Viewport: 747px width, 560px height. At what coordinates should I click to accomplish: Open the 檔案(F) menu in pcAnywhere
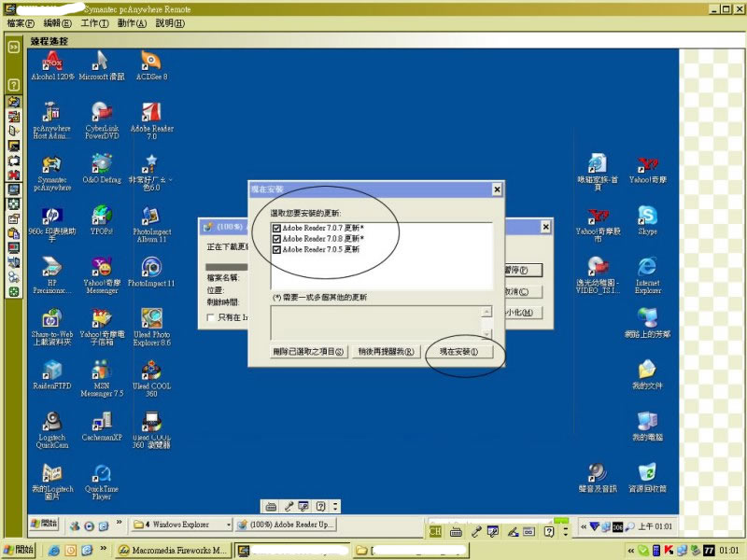(x=21, y=22)
